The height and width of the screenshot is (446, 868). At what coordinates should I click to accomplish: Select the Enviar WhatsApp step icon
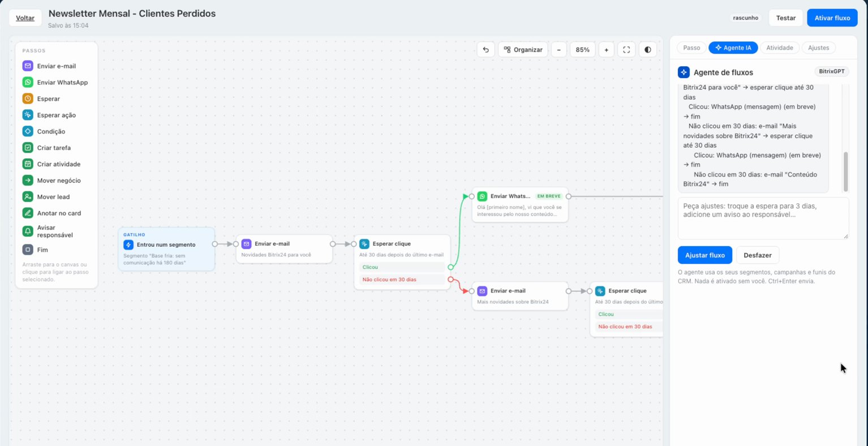pos(28,82)
